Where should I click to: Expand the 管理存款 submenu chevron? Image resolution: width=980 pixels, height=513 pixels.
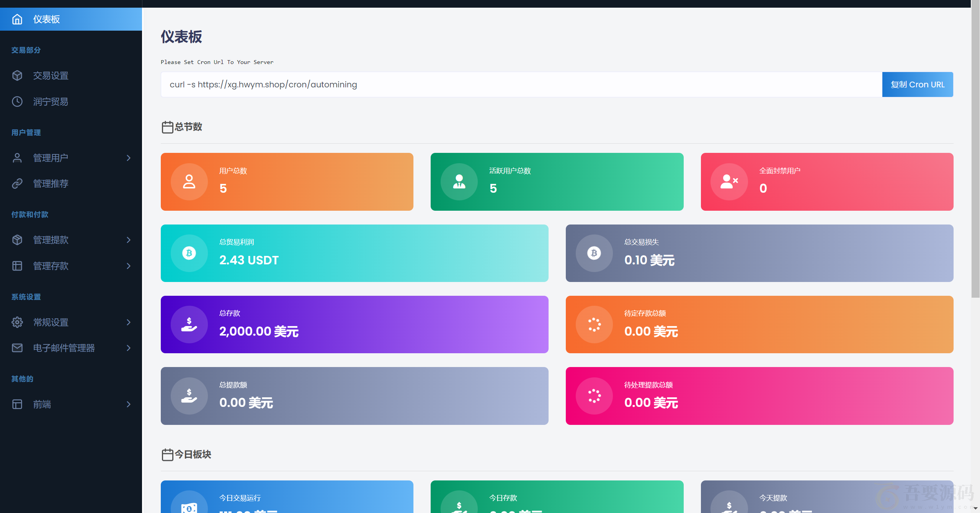[x=129, y=266]
